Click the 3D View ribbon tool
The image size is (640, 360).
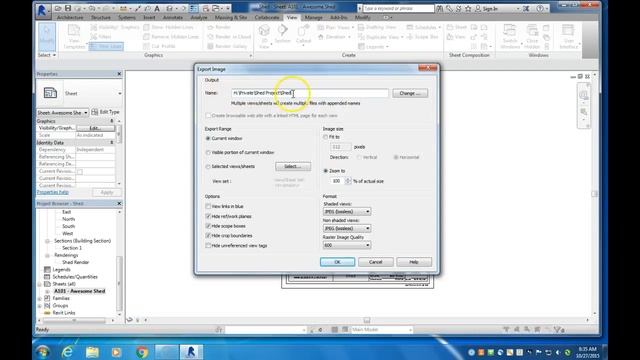coord(264,36)
